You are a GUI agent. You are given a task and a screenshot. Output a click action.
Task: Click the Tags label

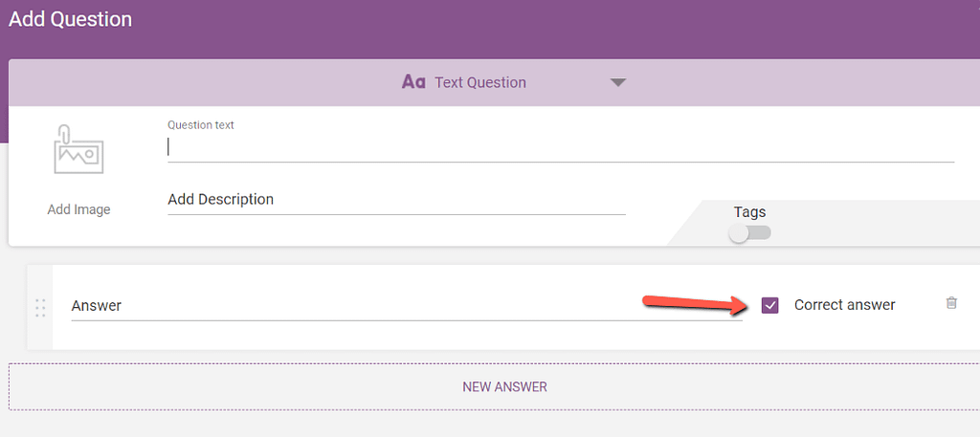749,212
